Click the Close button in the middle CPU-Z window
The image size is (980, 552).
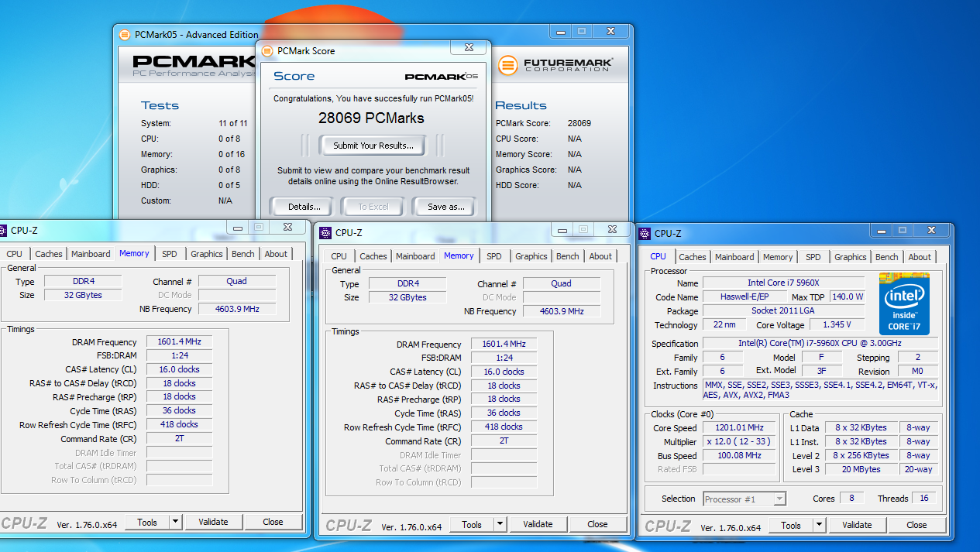tap(597, 524)
